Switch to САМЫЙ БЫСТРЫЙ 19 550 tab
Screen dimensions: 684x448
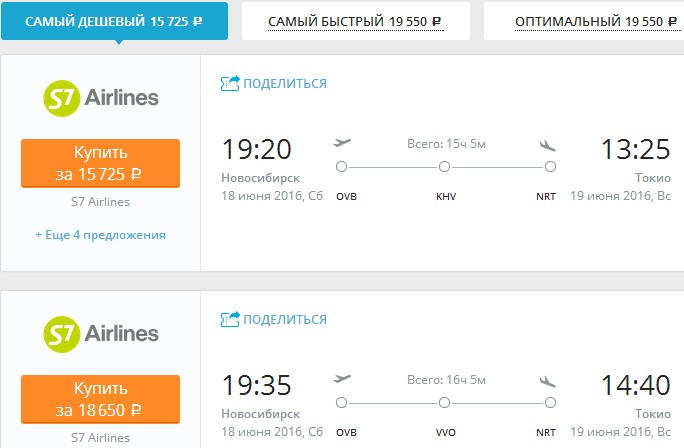tap(356, 21)
